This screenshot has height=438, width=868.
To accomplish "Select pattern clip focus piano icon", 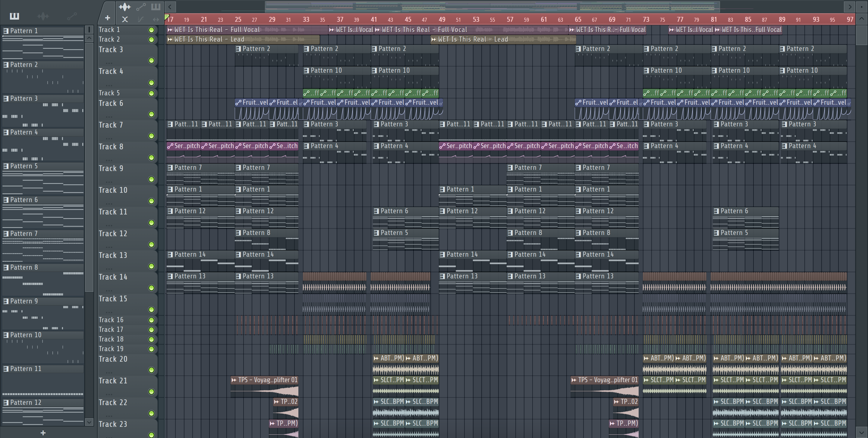I will pyautogui.click(x=156, y=7).
